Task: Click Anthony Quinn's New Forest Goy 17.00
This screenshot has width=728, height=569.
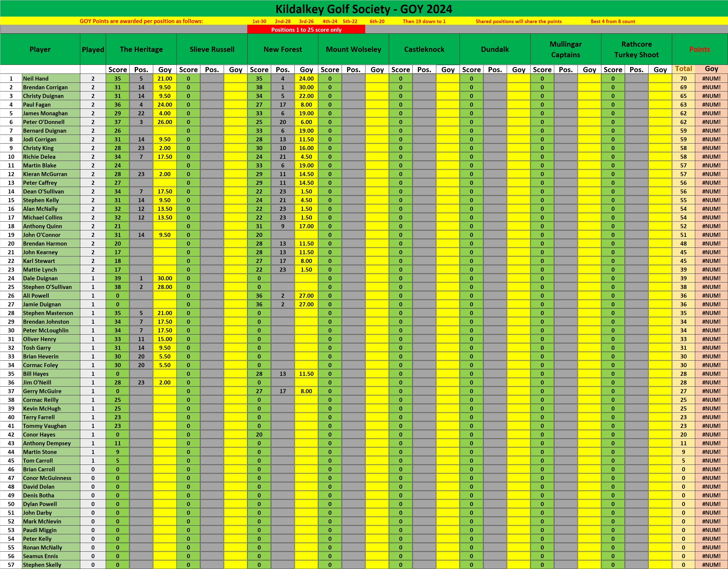Action: (306, 226)
